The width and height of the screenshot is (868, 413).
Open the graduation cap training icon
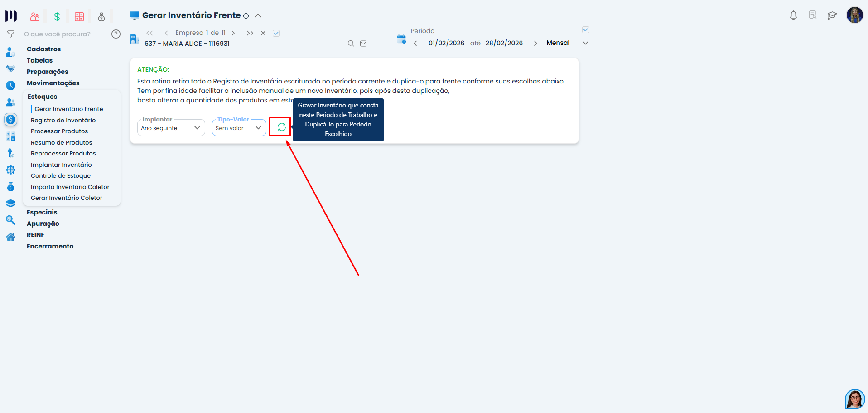tap(832, 16)
